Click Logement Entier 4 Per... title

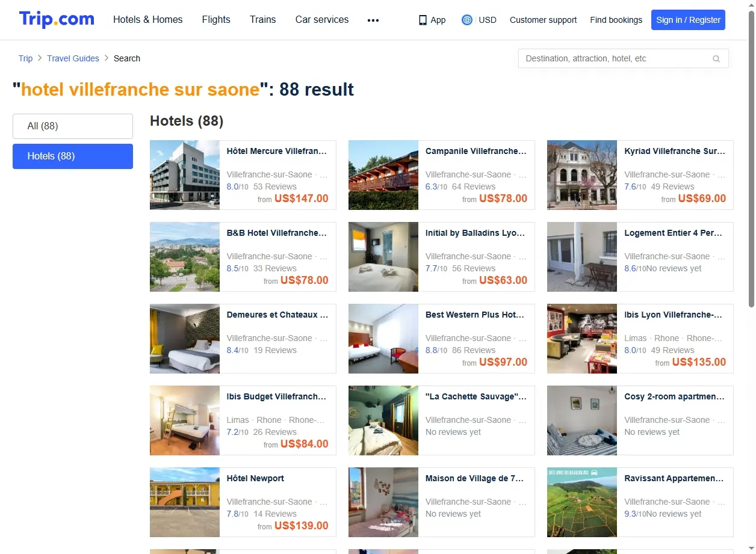tap(674, 233)
